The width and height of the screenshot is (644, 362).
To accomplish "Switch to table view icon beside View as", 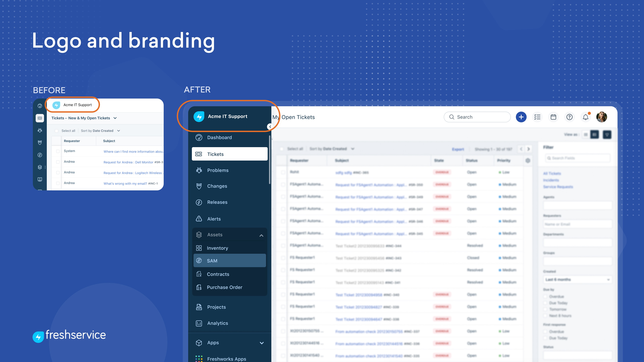I will [595, 135].
